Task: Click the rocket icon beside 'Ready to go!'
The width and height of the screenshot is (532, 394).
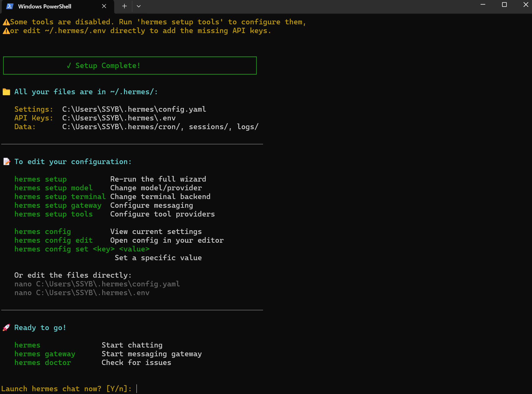Action: click(6, 328)
